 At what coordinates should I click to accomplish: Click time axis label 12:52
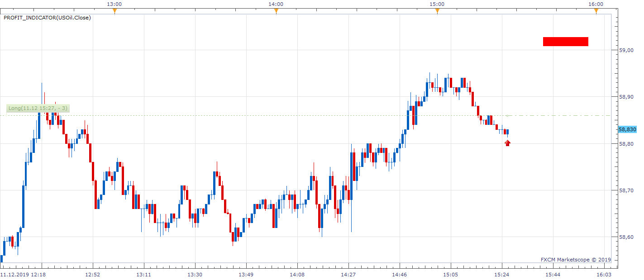point(92,275)
